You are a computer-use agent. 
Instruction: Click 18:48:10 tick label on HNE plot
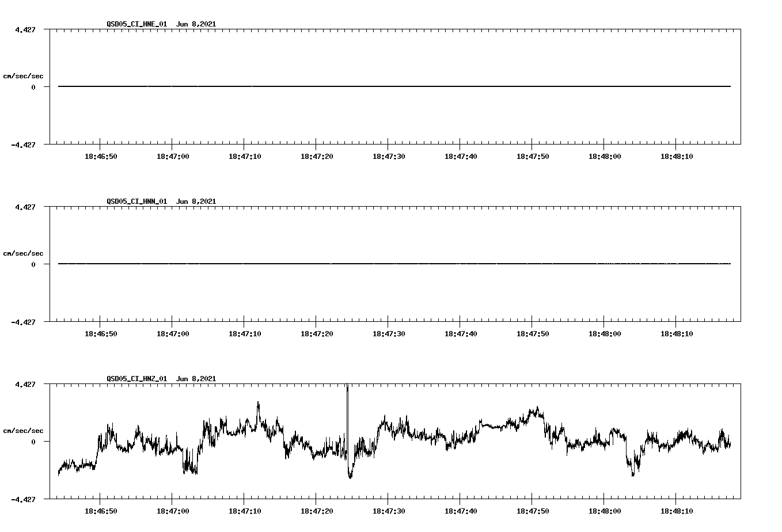[x=677, y=157]
